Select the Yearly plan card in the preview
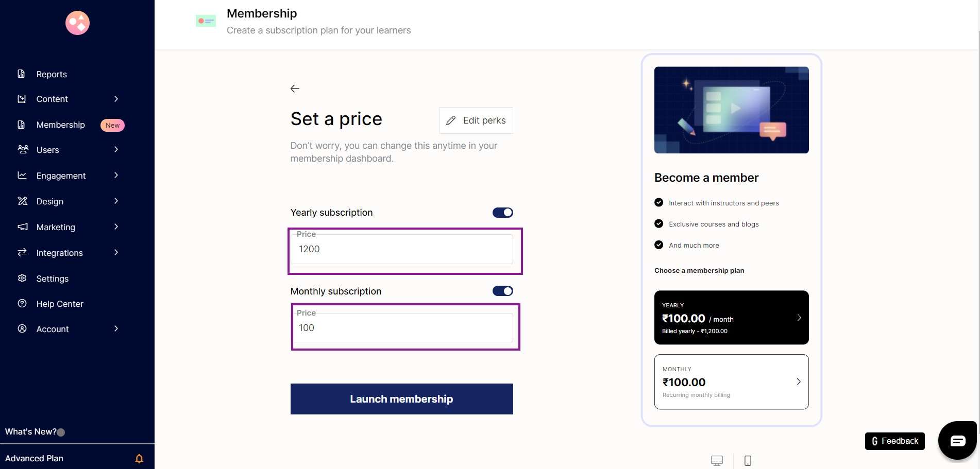 coord(731,318)
